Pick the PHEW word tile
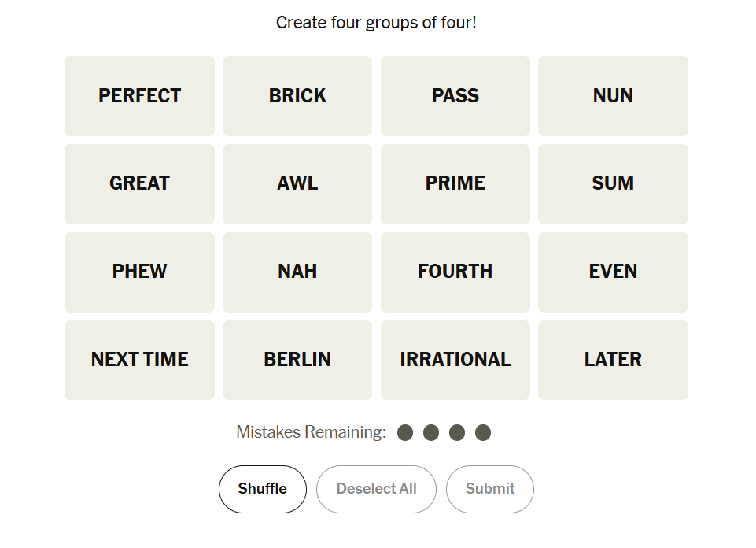This screenshot has height=548, width=756. pos(139,272)
